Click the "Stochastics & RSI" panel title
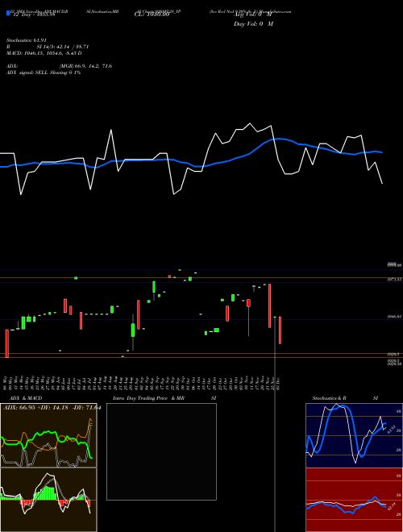 pos(345,398)
